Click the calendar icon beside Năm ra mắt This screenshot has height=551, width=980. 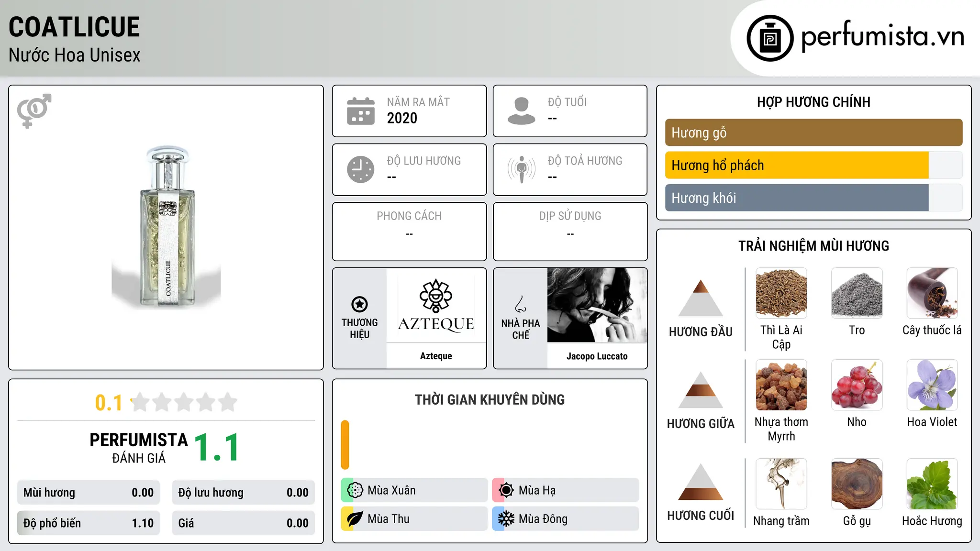point(361,111)
